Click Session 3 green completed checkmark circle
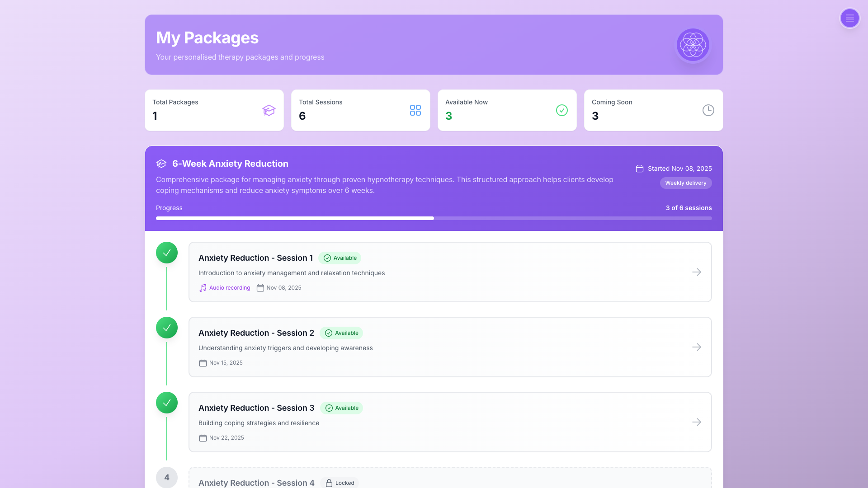Screen dimensions: 868x488 [167, 403]
